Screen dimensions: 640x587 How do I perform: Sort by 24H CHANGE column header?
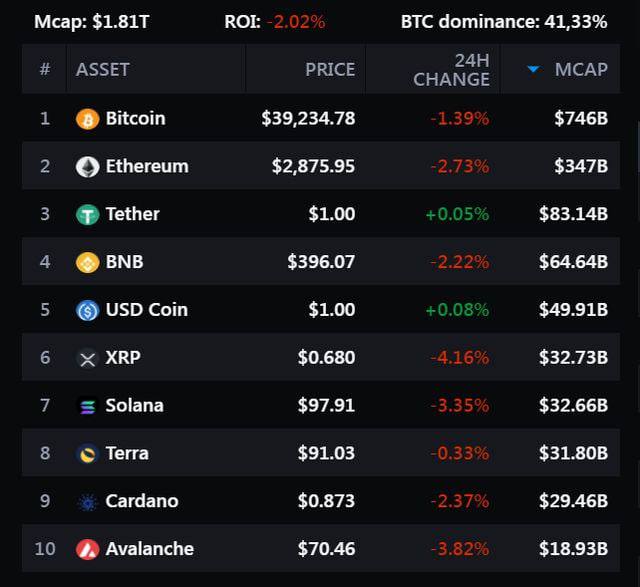(x=451, y=69)
